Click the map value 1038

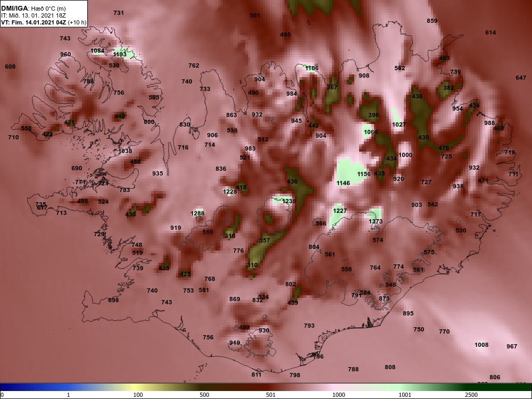tap(125, 151)
